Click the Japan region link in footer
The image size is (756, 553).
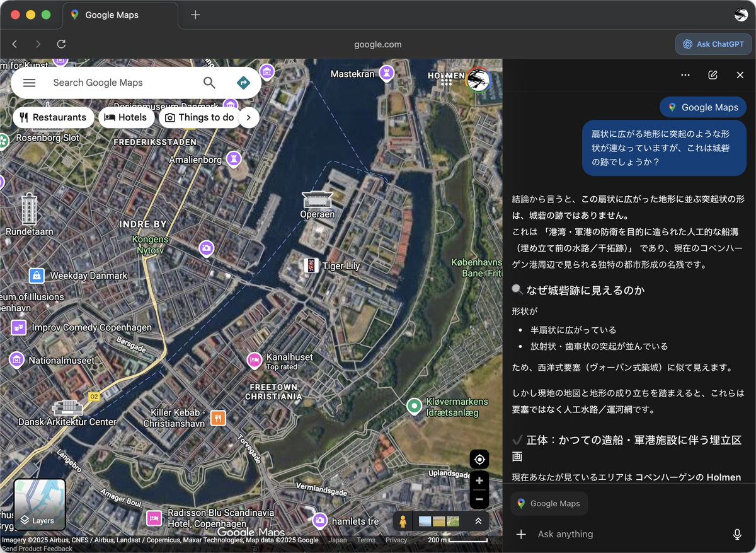pyautogui.click(x=337, y=540)
